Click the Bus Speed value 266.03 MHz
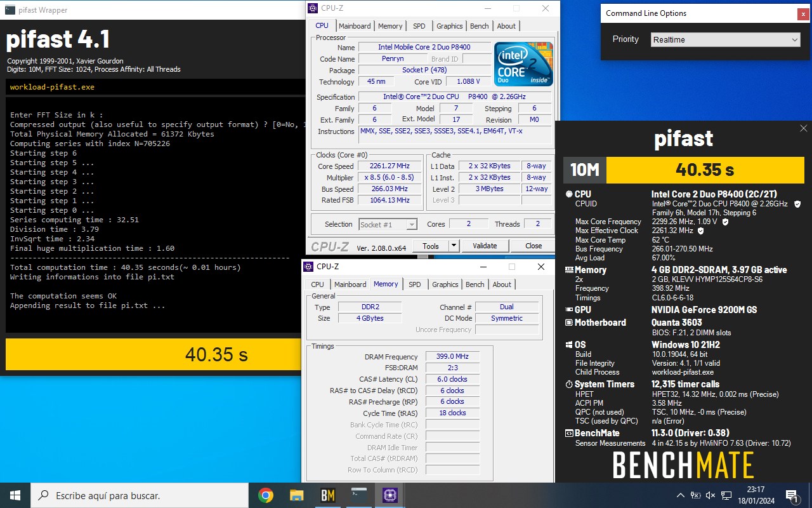 click(390, 189)
